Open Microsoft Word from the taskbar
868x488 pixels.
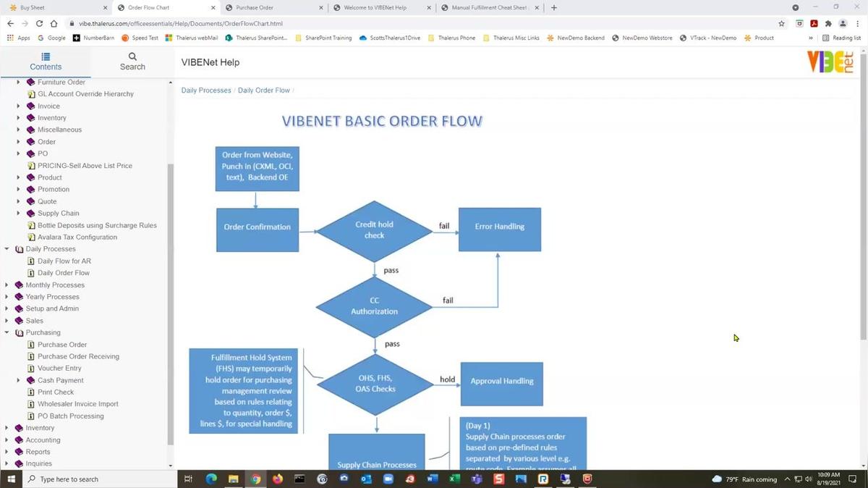[433, 479]
